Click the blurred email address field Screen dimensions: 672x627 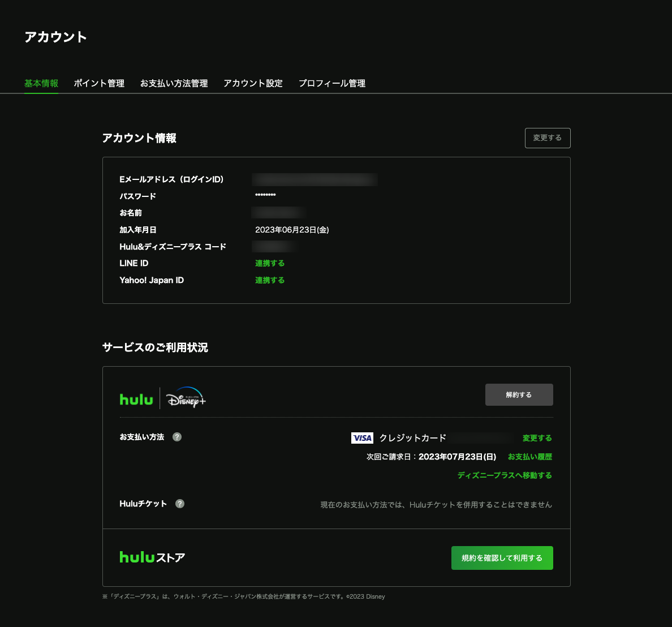click(x=315, y=179)
